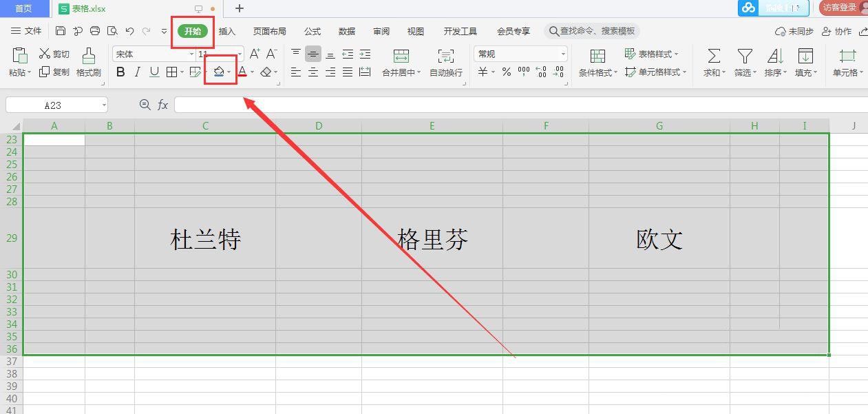The height and width of the screenshot is (414, 868).
Task: Increase font size with A+ icon
Action: (255, 54)
